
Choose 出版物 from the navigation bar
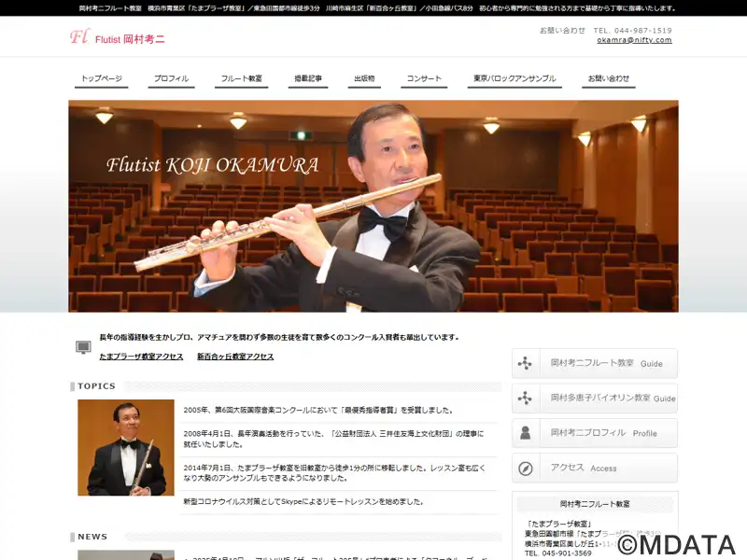point(364,78)
